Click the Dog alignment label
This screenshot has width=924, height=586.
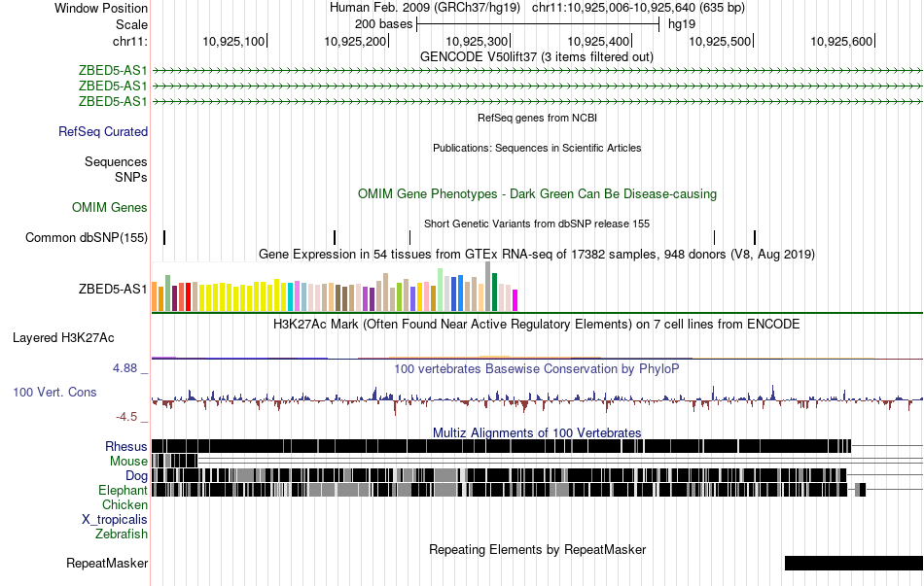point(136,476)
